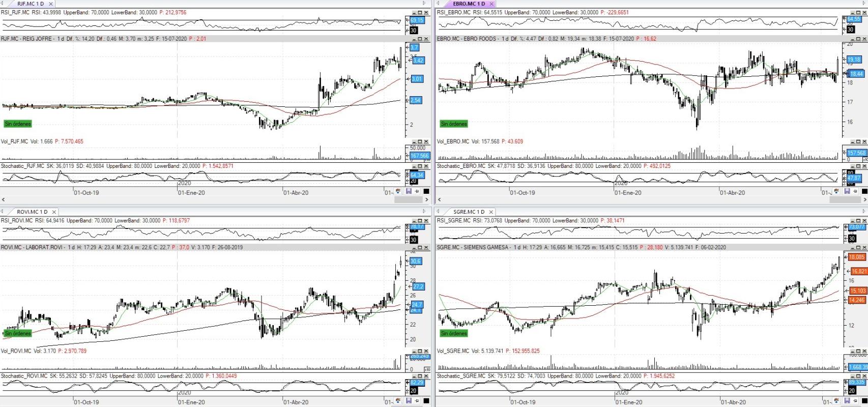868x407 pixels.
Task: Close the RSI_RJF.MC indicator panel
Action: click(426, 13)
